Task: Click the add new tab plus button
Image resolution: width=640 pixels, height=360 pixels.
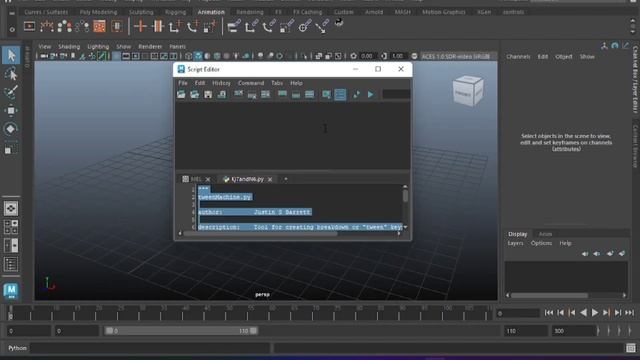Action: (x=286, y=179)
